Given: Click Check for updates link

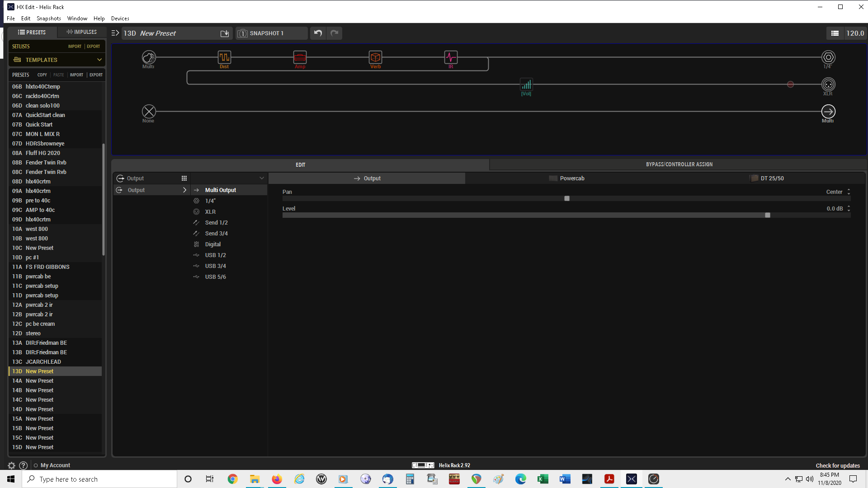Looking at the screenshot, I should point(837,465).
